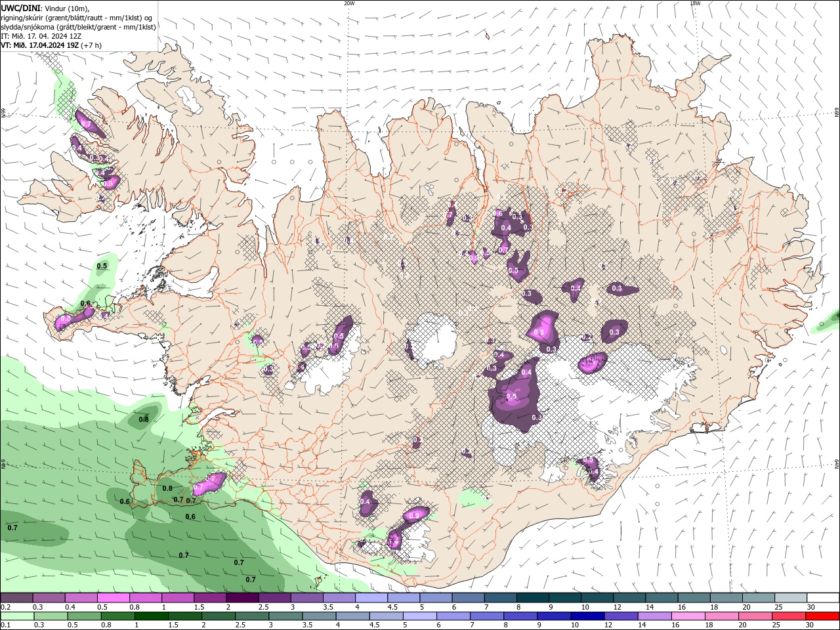
Task: Click the pink swatch between 0.5 and 0.8, upper scale
Action: (x=113, y=598)
